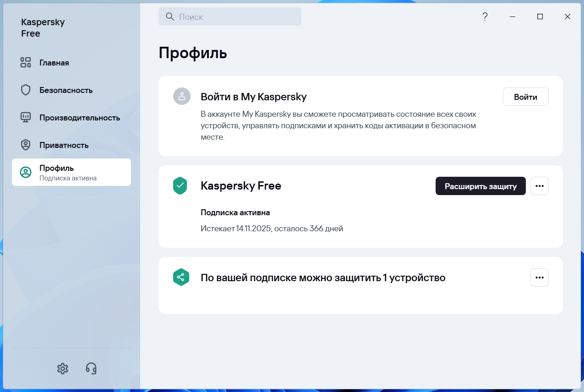Open the Главная section
The height and width of the screenshot is (392, 584).
click(x=71, y=63)
